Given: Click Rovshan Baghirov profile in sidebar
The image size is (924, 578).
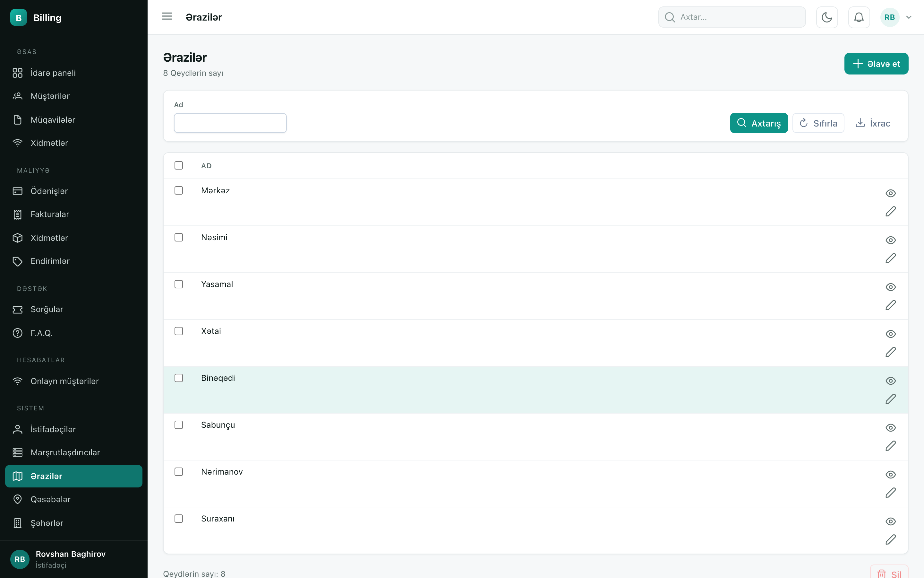Looking at the screenshot, I should coord(74,559).
